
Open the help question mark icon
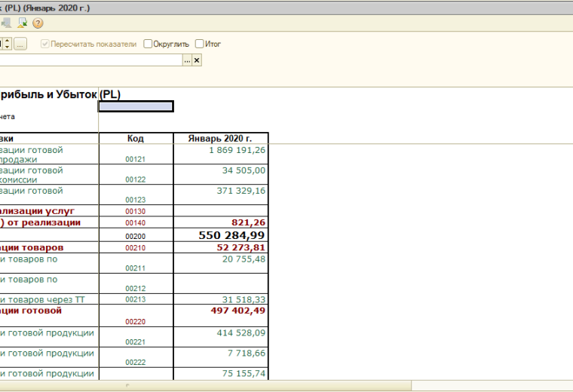[37, 23]
